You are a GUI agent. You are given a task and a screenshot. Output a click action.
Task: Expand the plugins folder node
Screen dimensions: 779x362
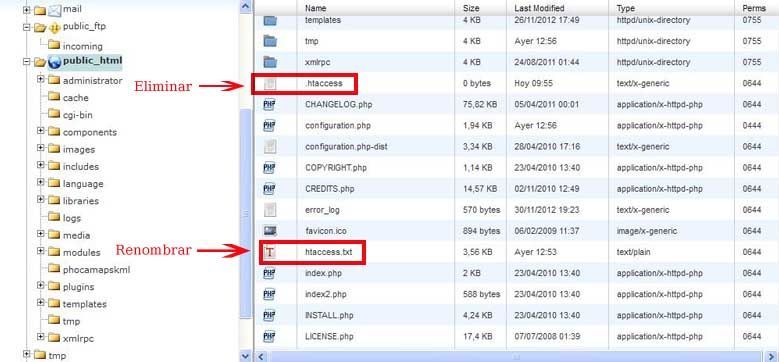[x=41, y=286]
